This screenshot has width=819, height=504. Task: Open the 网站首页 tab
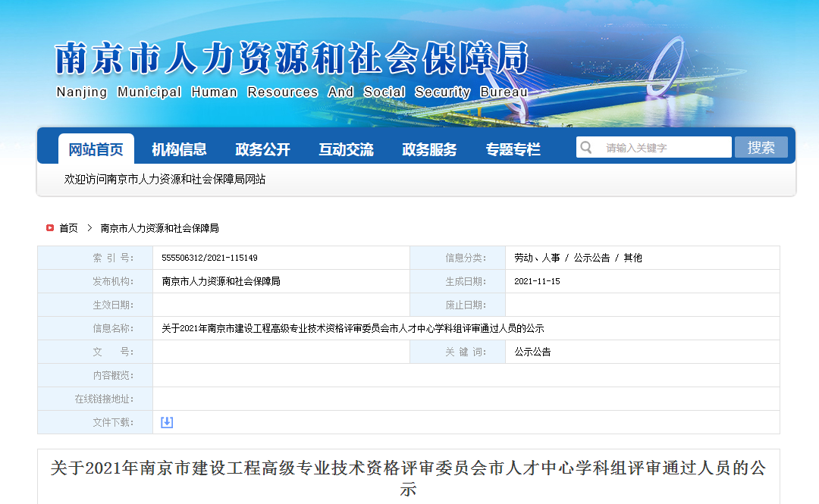coord(96,149)
